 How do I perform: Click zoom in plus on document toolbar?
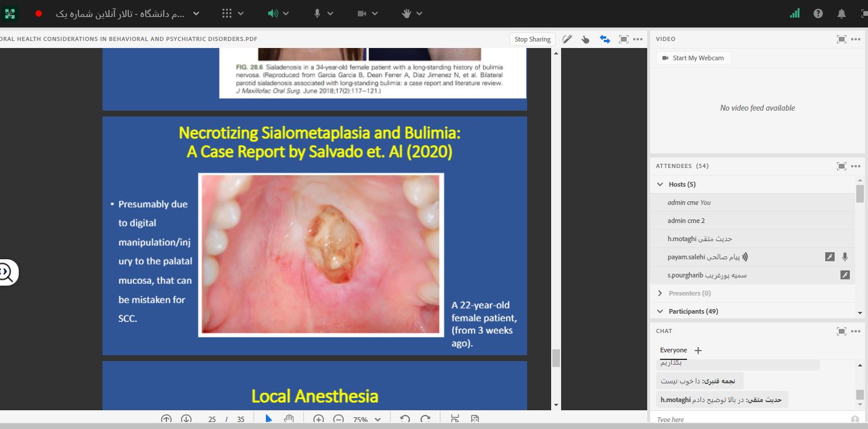click(319, 419)
